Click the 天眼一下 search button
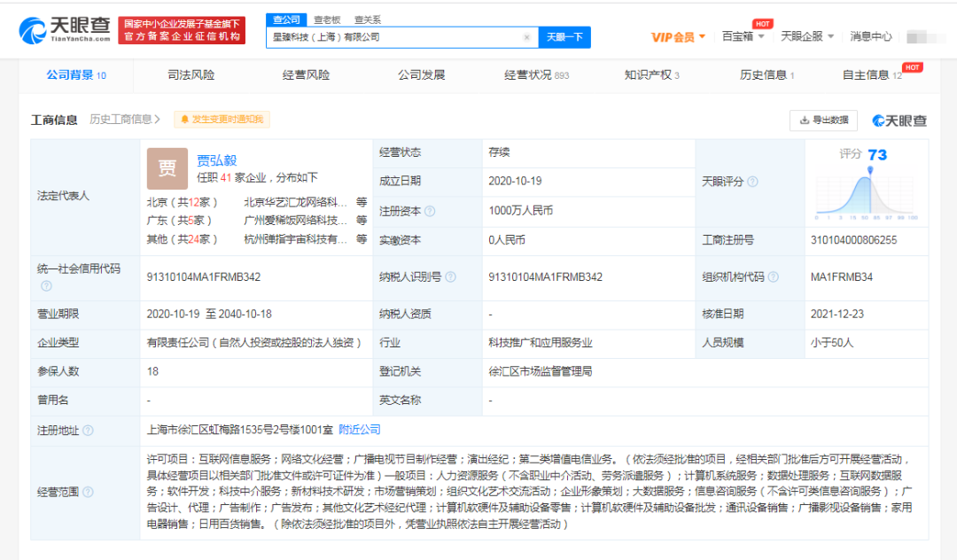 564,37
